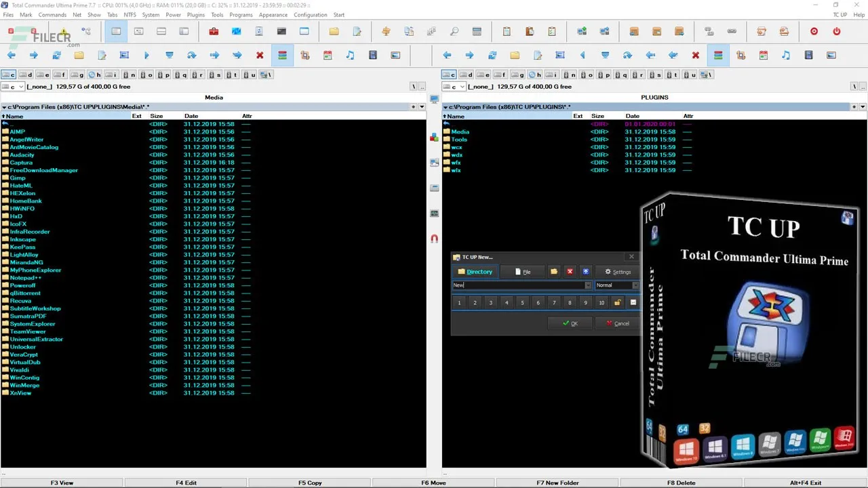Click the refresh arrows icon in left panel toolbar
The width and height of the screenshot is (868, 488).
pos(56,55)
